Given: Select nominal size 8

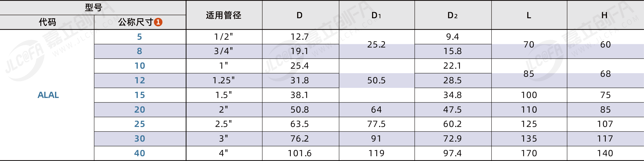Looking at the screenshot, I should 140,51.
